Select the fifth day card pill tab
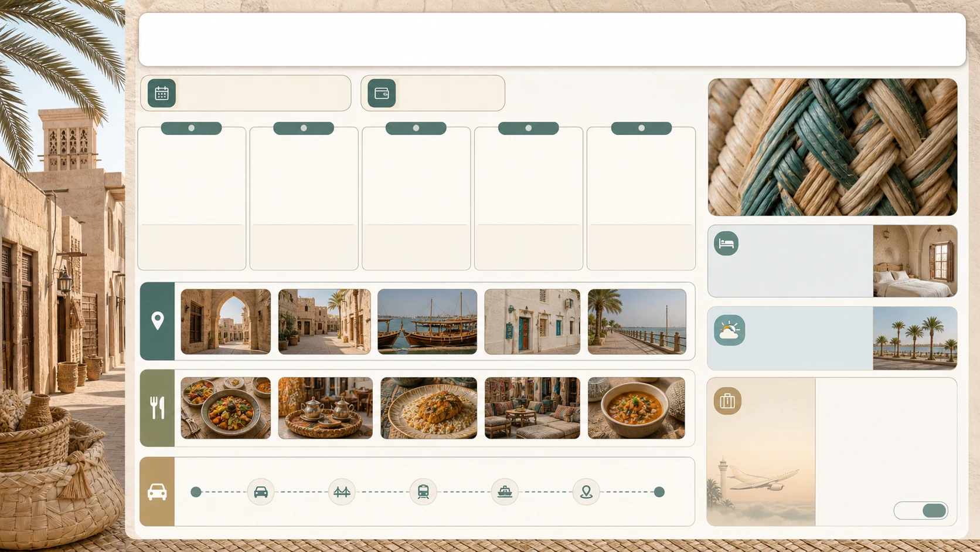The width and height of the screenshot is (980, 552). (x=641, y=128)
